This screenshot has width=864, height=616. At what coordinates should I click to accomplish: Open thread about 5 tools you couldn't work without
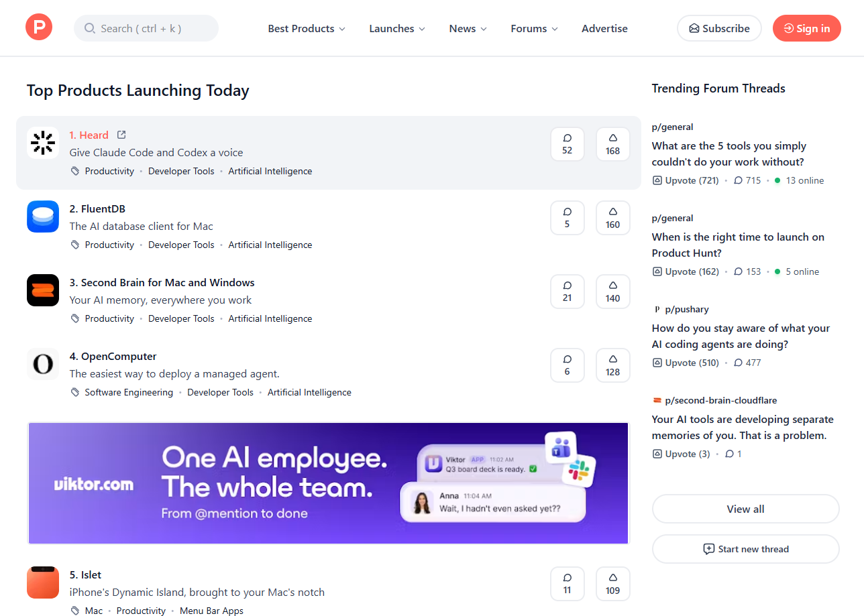pyautogui.click(x=729, y=153)
